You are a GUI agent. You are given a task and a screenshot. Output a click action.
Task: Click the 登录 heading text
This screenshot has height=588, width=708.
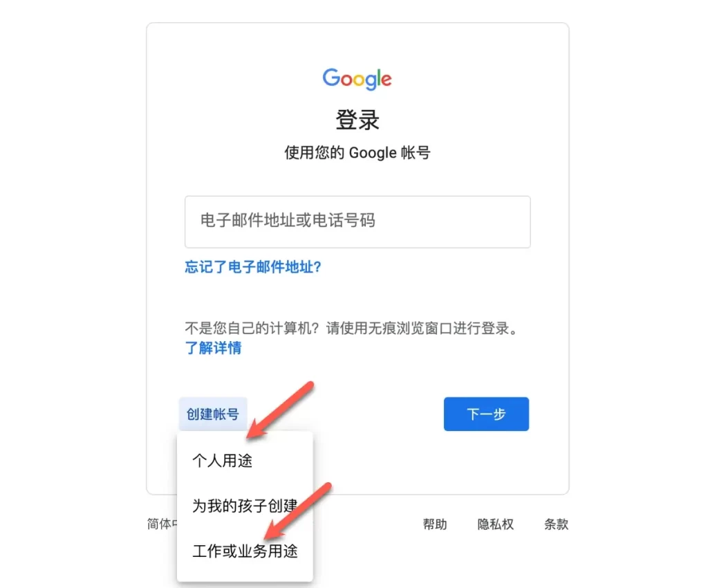point(357,120)
